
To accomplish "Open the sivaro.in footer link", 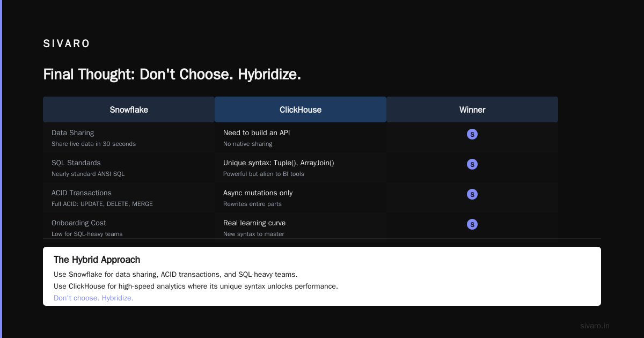I will 595,326.
